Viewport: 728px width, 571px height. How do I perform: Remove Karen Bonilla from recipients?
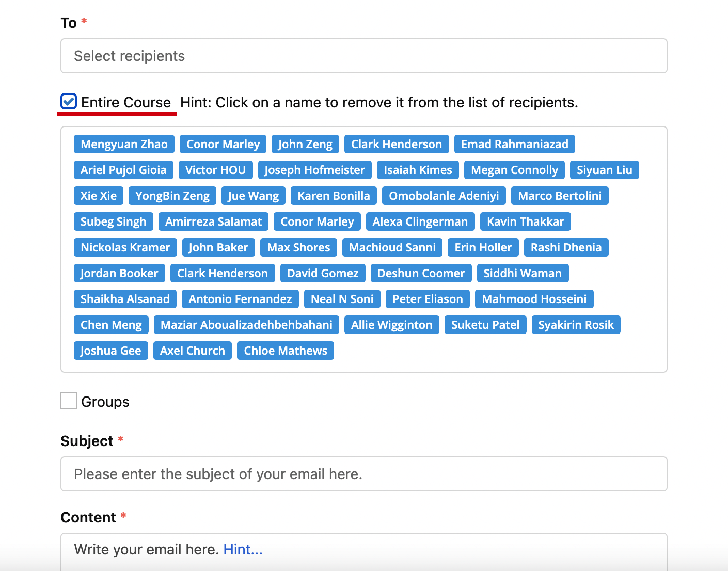(x=334, y=196)
